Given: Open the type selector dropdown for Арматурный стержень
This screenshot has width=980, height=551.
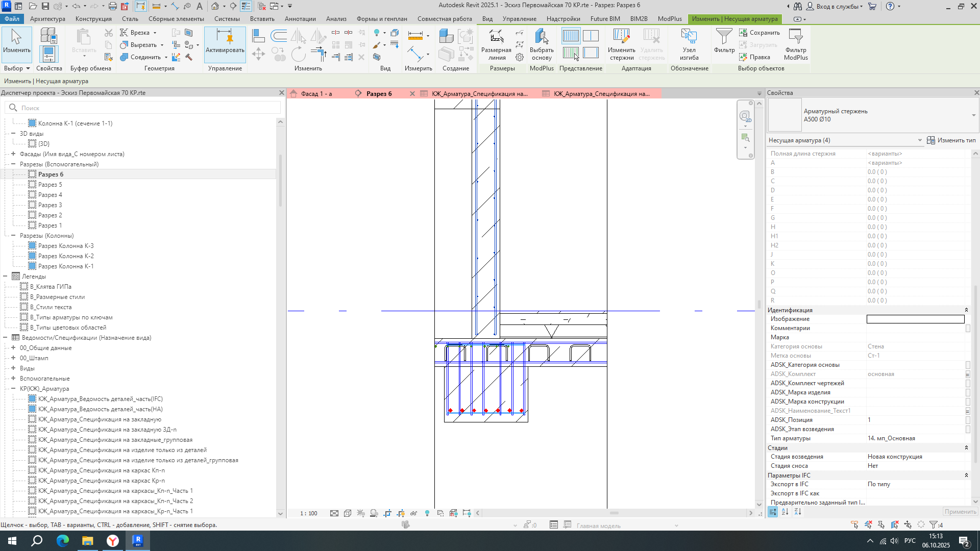Looking at the screenshot, I should [973, 115].
